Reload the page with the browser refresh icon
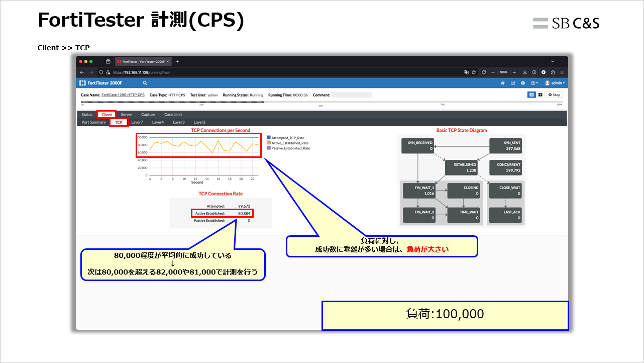Viewport: 644px width, 363px height. pyautogui.click(x=483, y=72)
